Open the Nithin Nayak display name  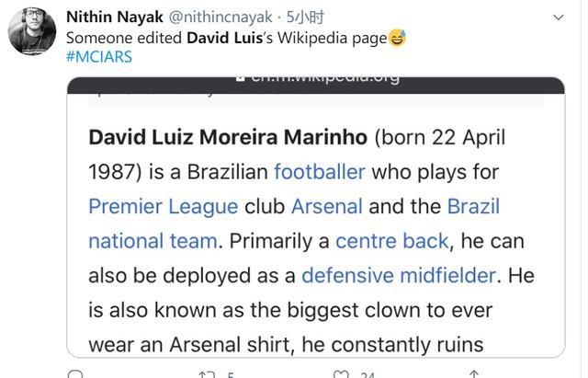pyautogui.click(x=115, y=17)
